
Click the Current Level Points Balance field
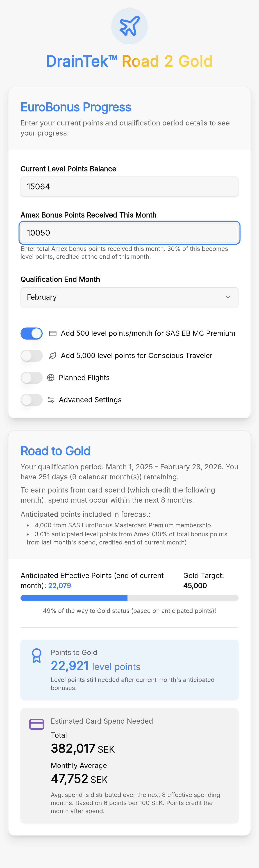pyautogui.click(x=129, y=187)
